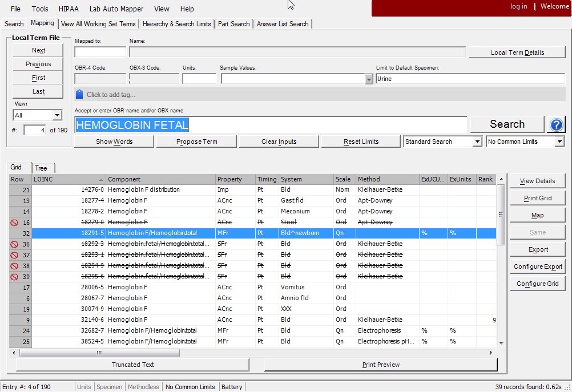The width and height of the screenshot is (572, 392).
Task: Click the sort arrow in LOINC column header
Action: (x=101, y=179)
